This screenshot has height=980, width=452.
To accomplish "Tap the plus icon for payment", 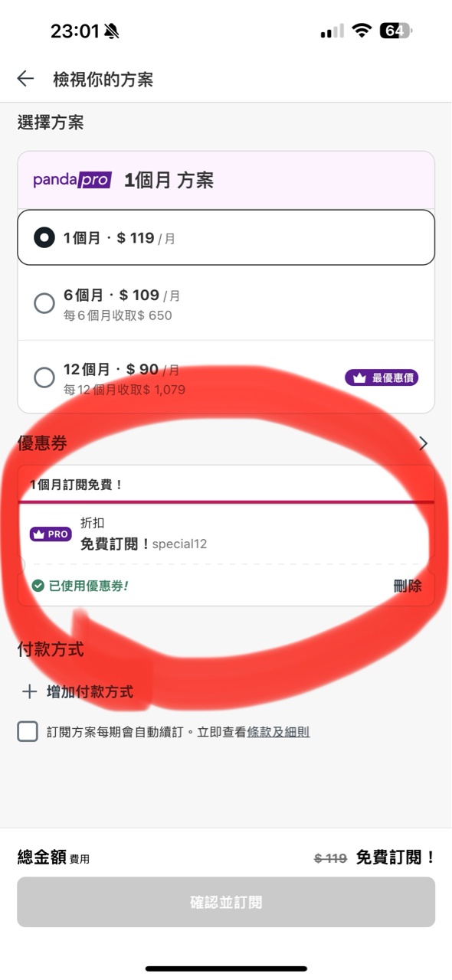I will pyautogui.click(x=29, y=692).
